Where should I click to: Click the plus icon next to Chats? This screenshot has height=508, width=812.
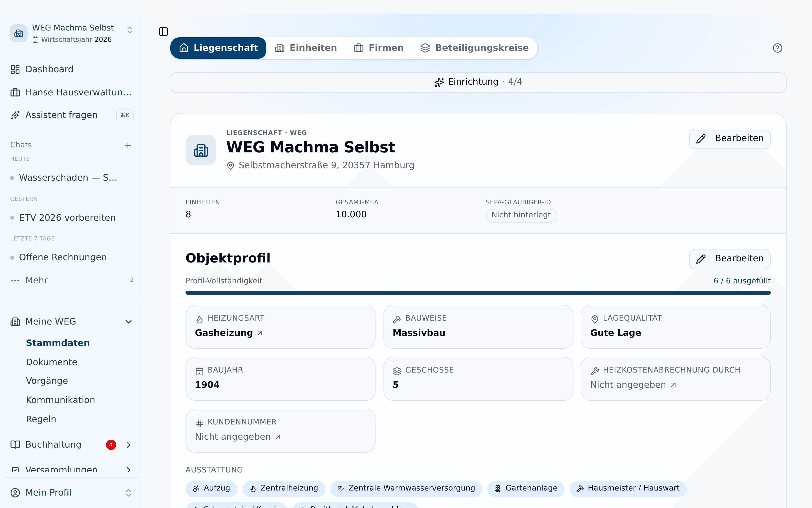128,145
